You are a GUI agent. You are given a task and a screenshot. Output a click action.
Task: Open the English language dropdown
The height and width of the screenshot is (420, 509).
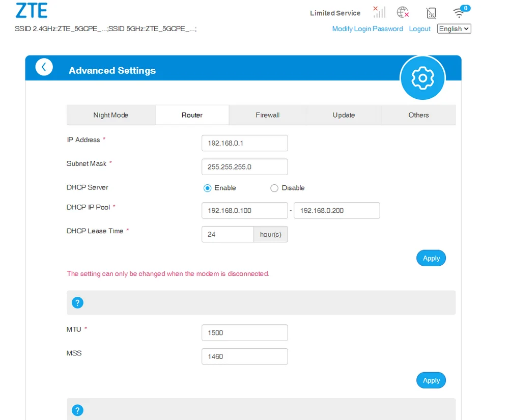pyautogui.click(x=454, y=29)
